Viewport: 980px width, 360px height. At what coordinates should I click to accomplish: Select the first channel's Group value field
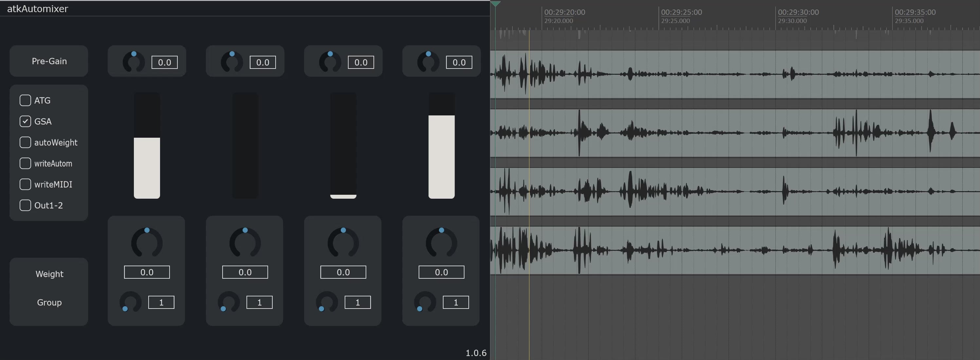(x=161, y=302)
